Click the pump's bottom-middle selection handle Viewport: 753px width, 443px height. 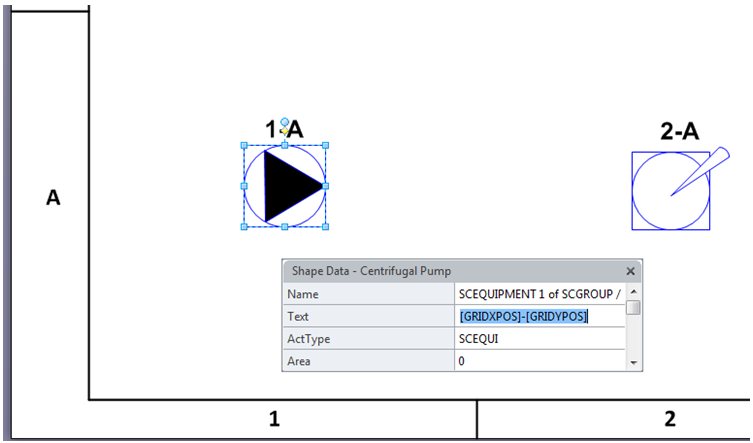pos(285,227)
